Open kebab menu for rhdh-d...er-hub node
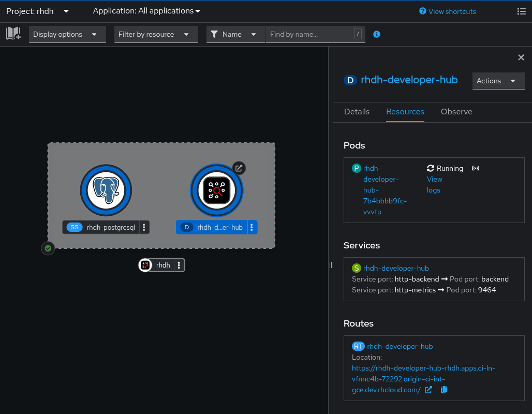The width and height of the screenshot is (532, 414). pyautogui.click(x=252, y=227)
